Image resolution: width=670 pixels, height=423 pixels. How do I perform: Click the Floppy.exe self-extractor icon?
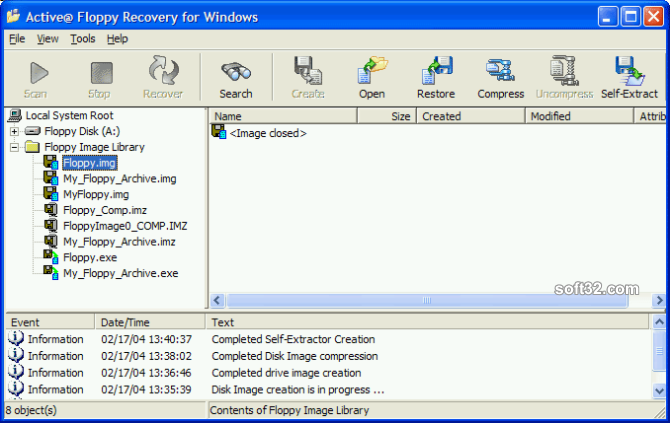pos(51,257)
